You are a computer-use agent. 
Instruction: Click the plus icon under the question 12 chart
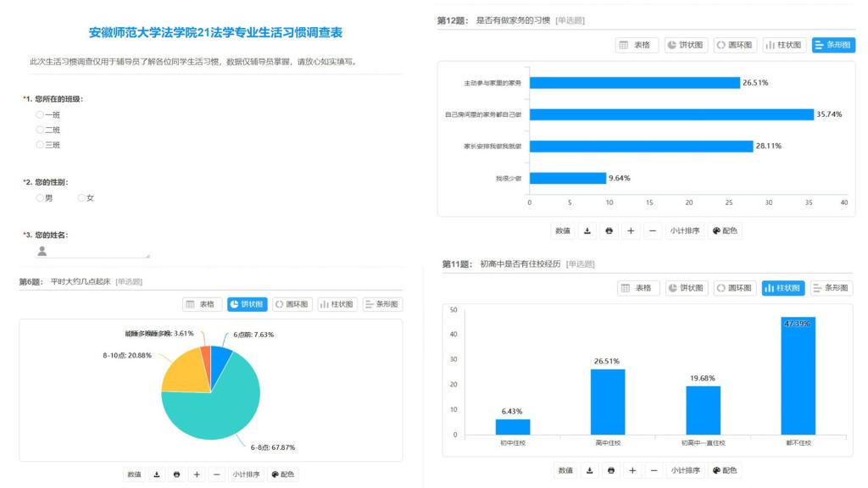(x=631, y=230)
